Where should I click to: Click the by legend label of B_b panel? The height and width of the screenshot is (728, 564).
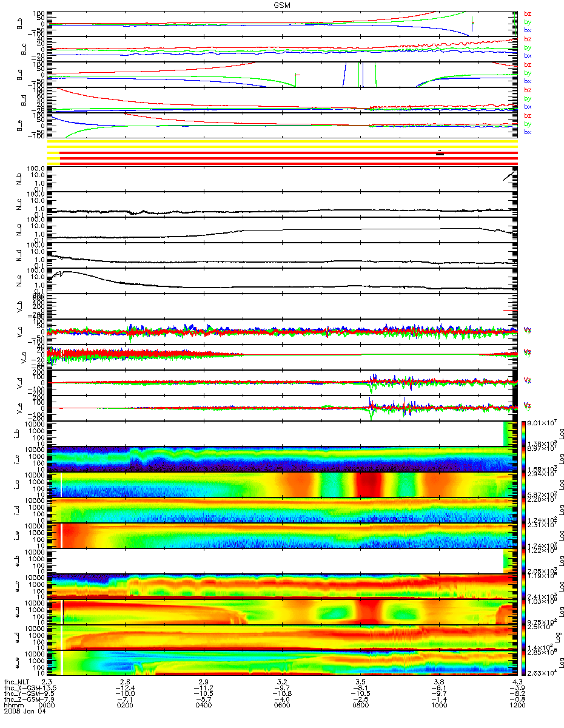point(528,22)
